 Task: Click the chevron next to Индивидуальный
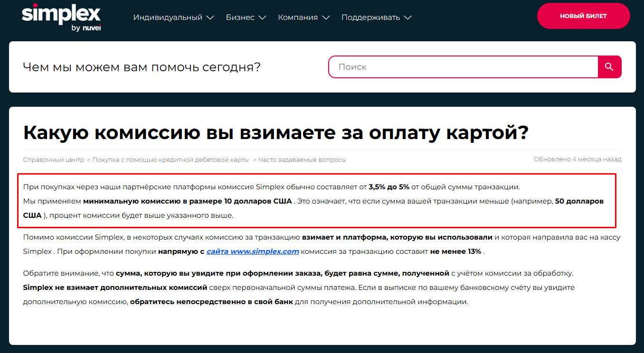tap(210, 17)
